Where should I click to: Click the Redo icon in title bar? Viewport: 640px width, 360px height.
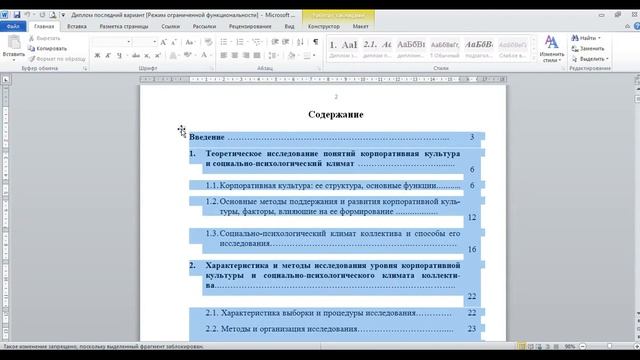tap(42, 15)
